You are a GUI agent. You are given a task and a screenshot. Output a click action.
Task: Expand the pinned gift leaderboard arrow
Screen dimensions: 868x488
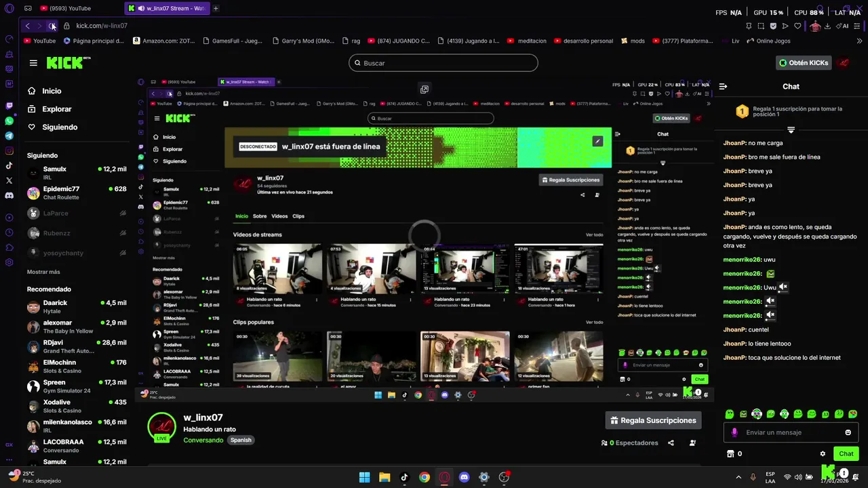click(791, 129)
